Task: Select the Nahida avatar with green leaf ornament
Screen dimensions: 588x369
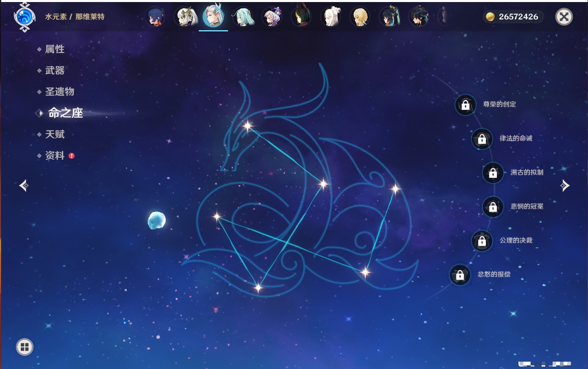Action: 185,17
